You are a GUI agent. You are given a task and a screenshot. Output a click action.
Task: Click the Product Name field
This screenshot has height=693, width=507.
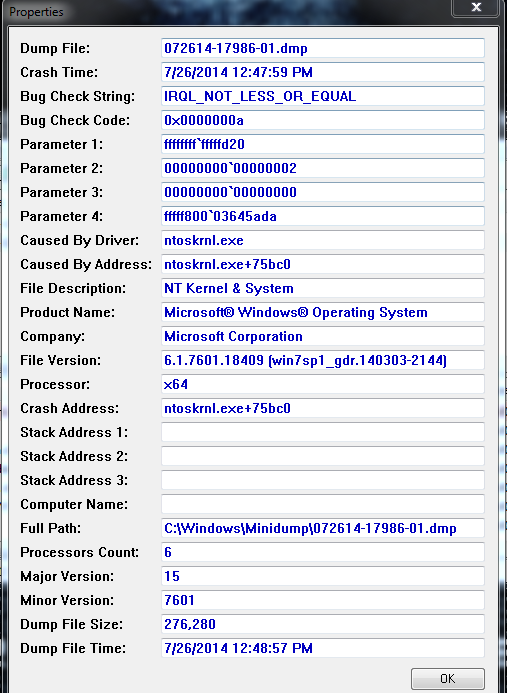click(x=323, y=312)
